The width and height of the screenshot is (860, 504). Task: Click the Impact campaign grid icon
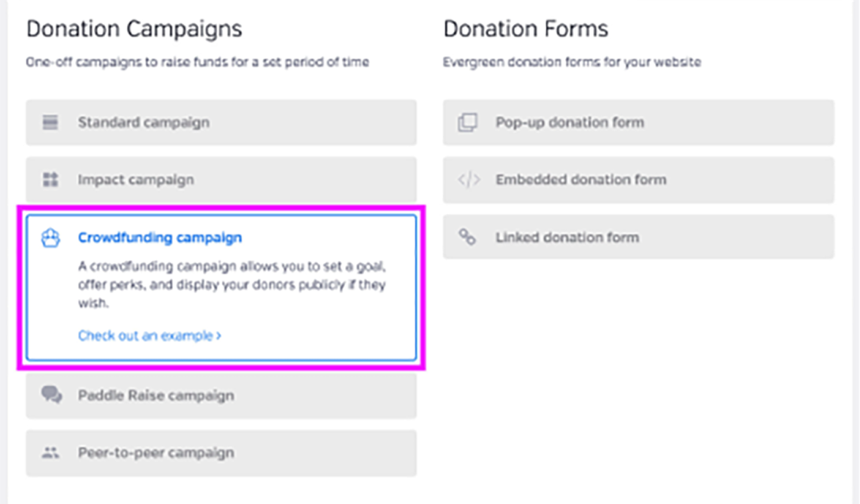50,179
